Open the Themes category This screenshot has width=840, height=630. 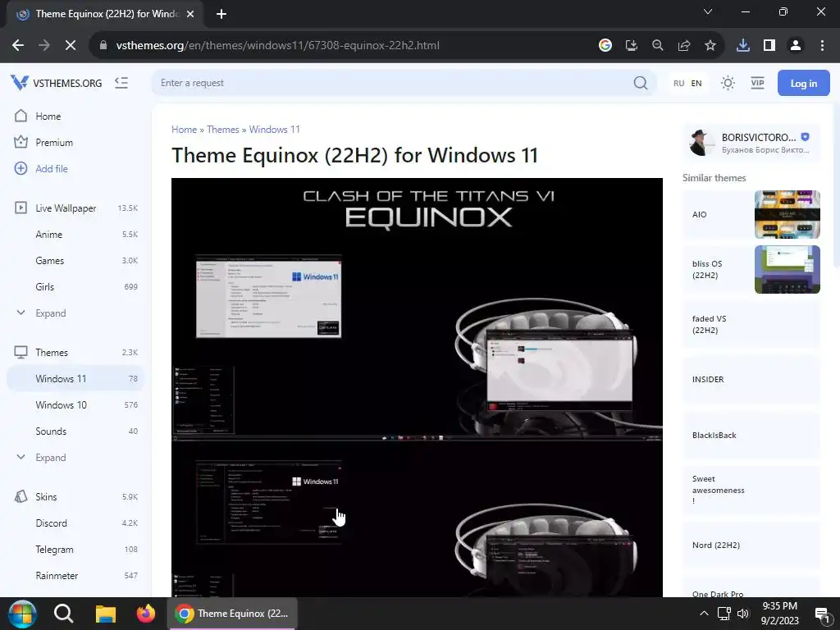point(75,353)
